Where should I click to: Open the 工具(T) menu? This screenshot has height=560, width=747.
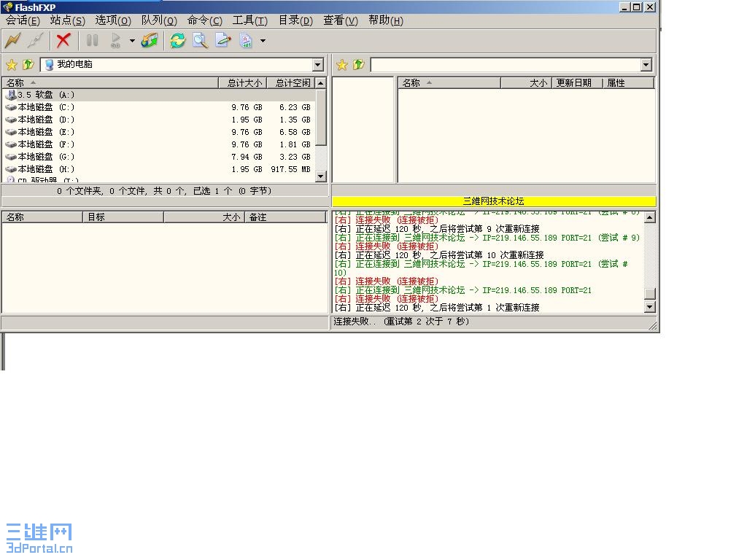pyautogui.click(x=249, y=20)
